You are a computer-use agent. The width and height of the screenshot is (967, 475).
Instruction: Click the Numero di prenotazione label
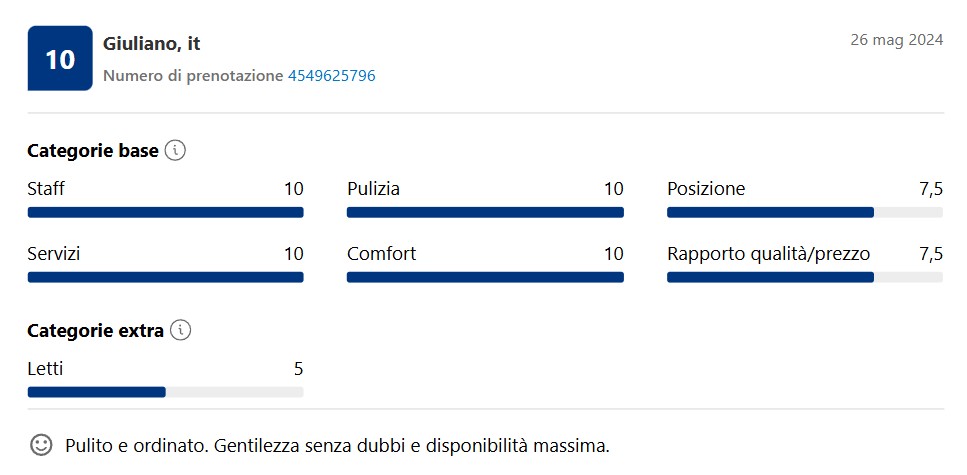point(193,76)
